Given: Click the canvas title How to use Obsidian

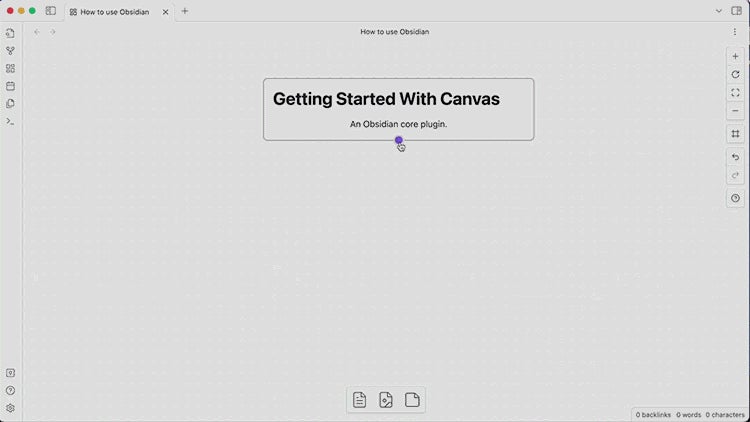Looking at the screenshot, I should (x=395, y=32).
